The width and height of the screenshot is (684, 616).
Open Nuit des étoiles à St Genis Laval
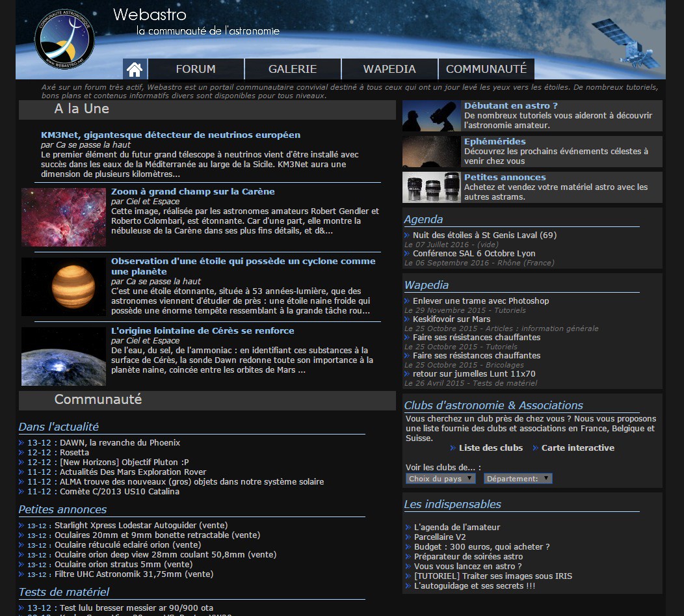click(x=484, y=235)
